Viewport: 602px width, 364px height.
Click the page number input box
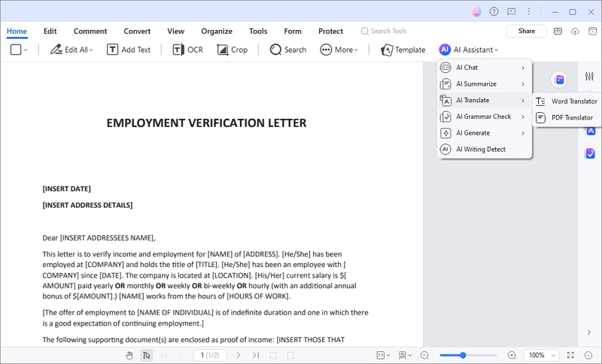(x=210, y=356)
